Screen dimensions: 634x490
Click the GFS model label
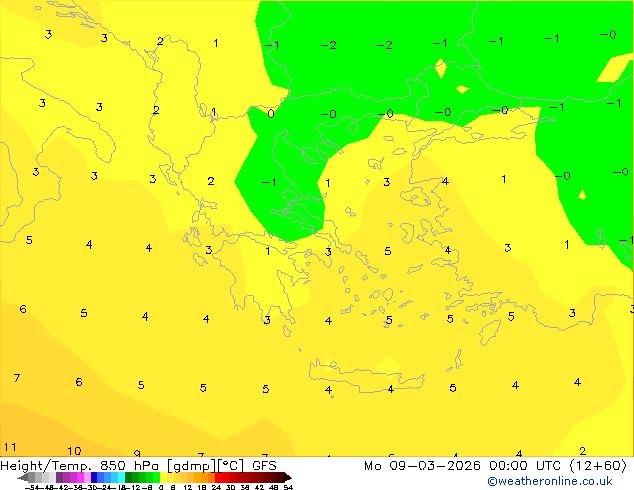tap(264, 466)
